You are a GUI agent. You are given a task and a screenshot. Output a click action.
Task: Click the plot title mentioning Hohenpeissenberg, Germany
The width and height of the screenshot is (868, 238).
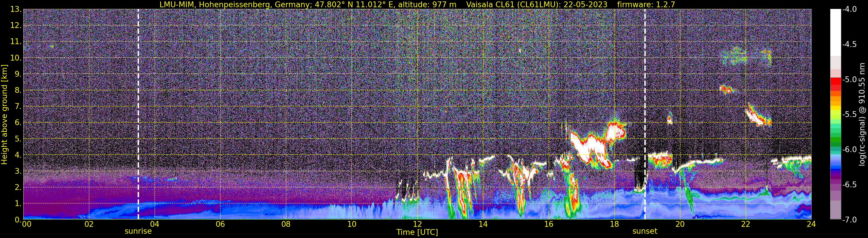(417, 4)
